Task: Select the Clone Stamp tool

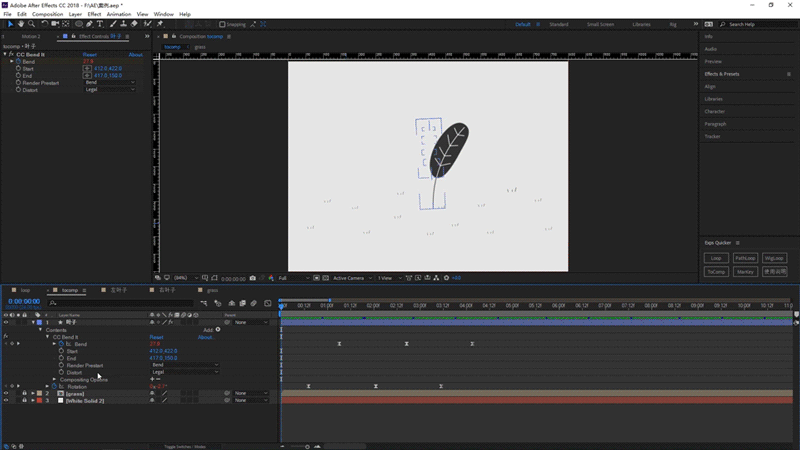Action: pos(123,24)
